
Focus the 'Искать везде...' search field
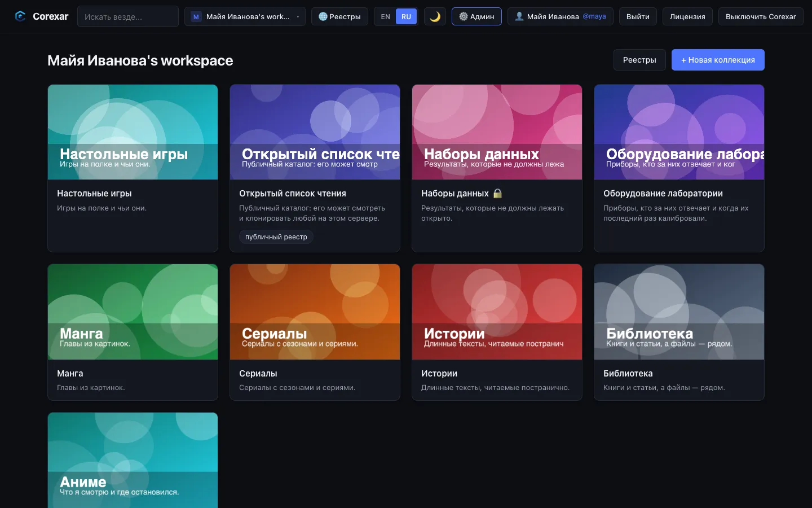click(128, 16)
